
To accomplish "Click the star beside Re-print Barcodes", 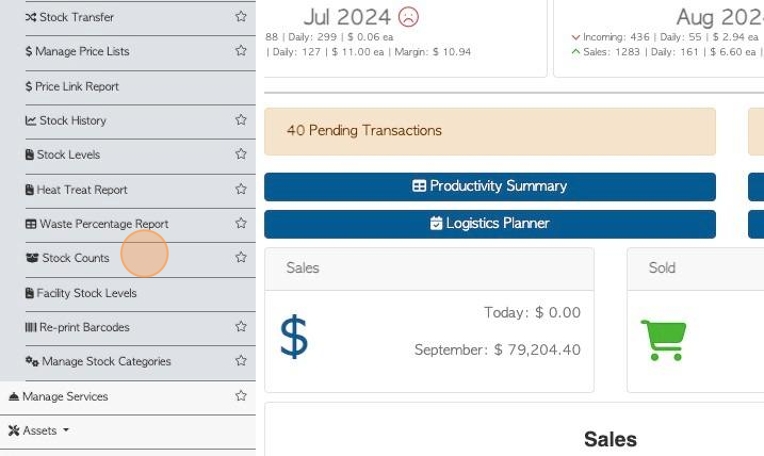I will (x=241, y=326).
